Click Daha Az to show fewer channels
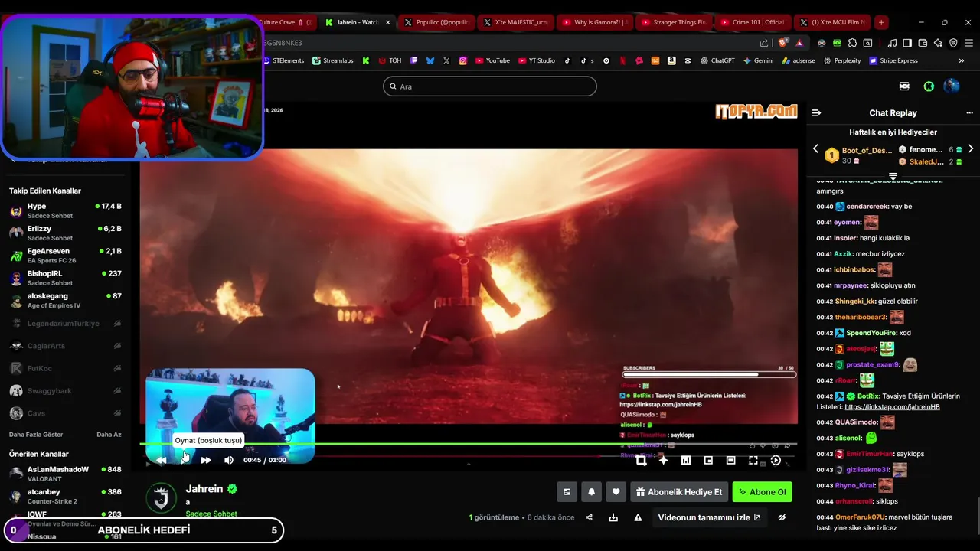 coord(109,435)
